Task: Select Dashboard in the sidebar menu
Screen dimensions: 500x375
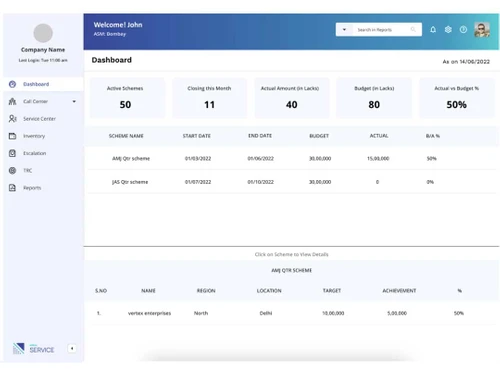Action: click(43, 84)
